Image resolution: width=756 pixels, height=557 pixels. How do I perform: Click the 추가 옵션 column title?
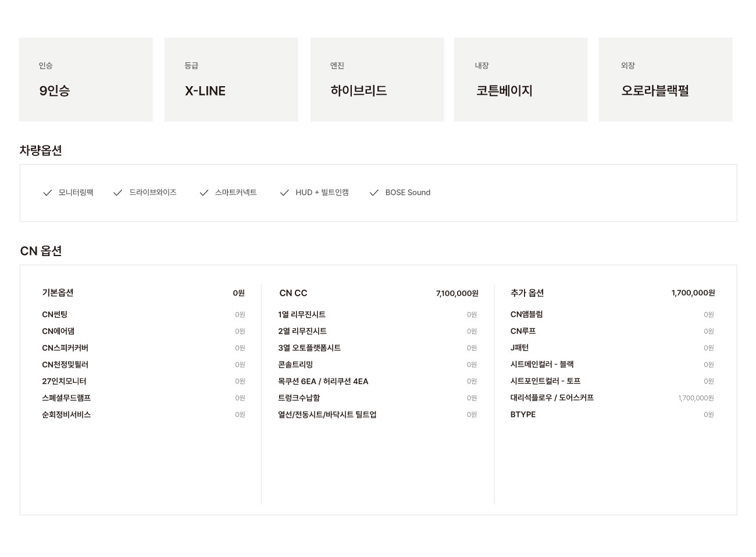pos(527,293)
